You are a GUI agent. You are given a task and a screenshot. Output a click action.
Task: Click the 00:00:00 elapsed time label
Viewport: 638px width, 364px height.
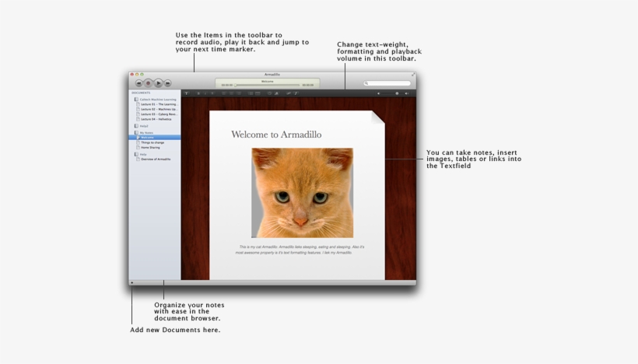click(227, 85)
